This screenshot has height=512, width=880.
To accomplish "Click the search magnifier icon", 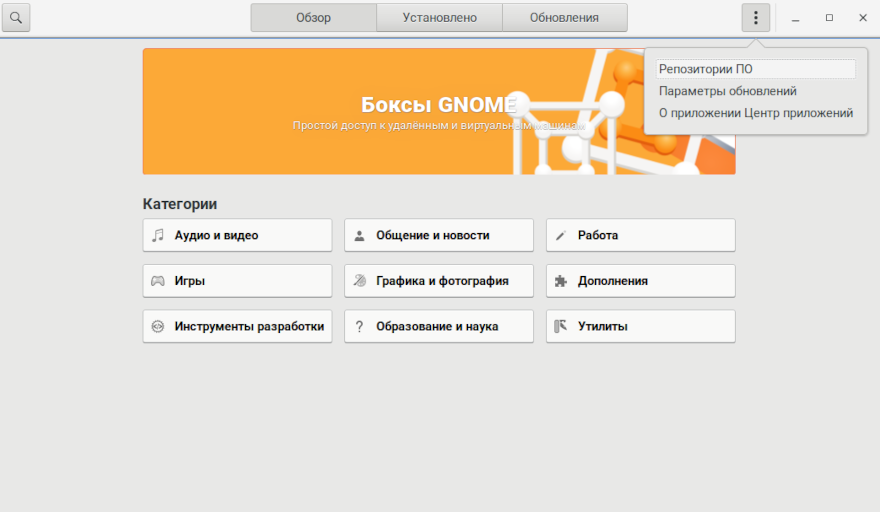I will click(x=16, y=18).
